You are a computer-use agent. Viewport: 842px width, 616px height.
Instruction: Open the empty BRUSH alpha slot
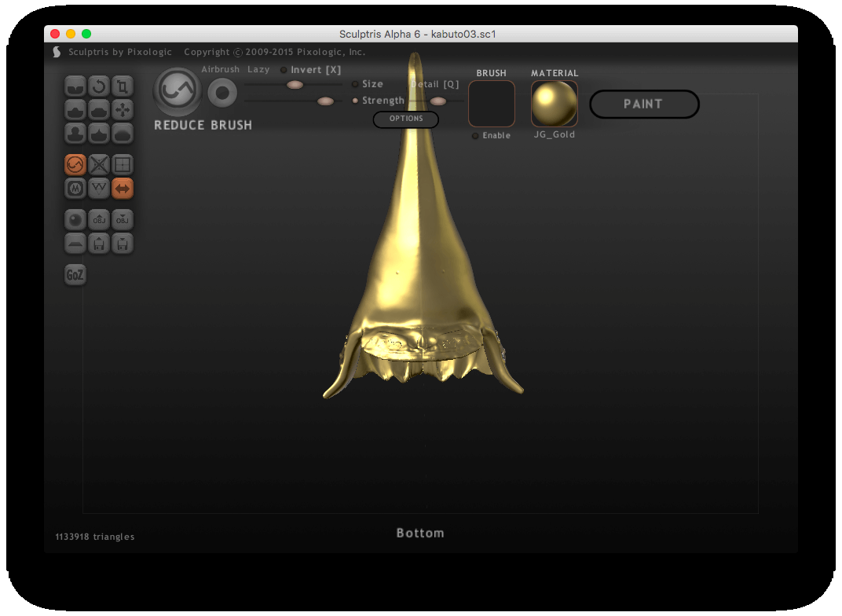click(x=492, y=104)
